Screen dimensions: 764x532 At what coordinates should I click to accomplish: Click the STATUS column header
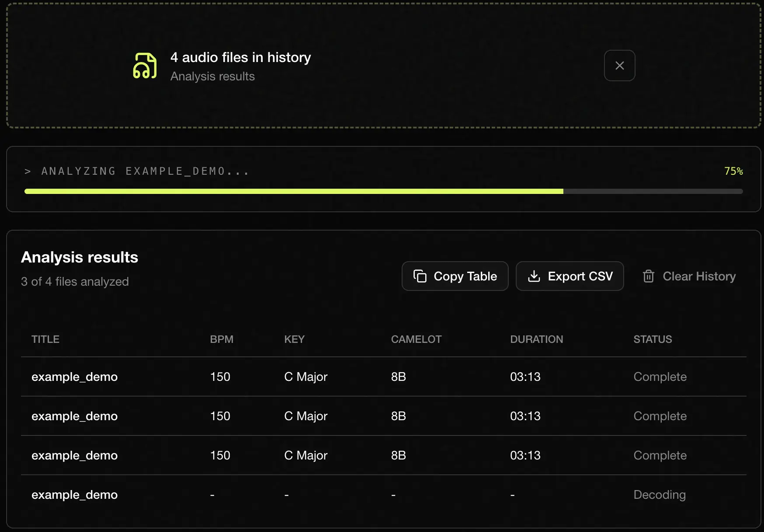[653, 339]
